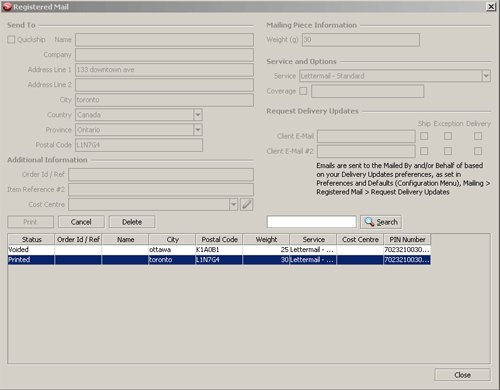Sort by PIN Number column header
The image size is (500, 390).
tap(407, 239)
